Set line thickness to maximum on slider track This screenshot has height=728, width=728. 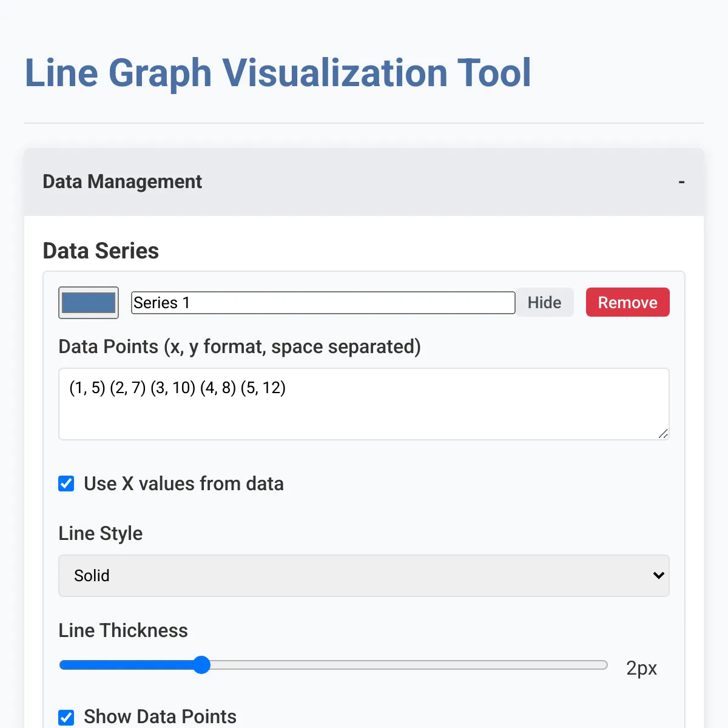[x=603, y=665]
